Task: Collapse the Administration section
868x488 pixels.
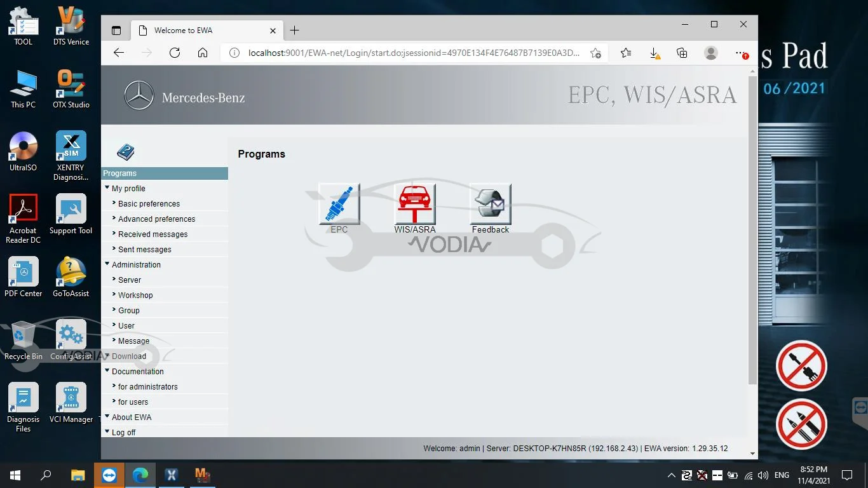Action: [x=107, y=264]
